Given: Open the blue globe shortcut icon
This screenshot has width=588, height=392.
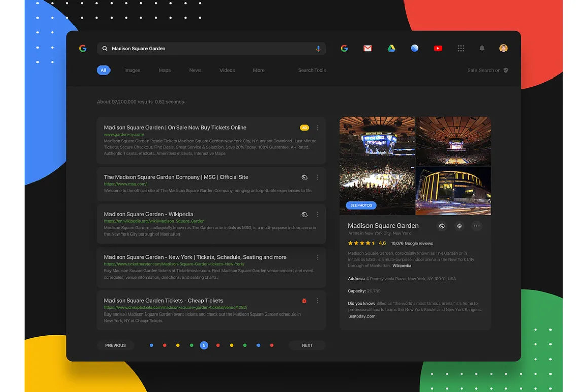Looking at the screenshot, I should click(414, 48).
